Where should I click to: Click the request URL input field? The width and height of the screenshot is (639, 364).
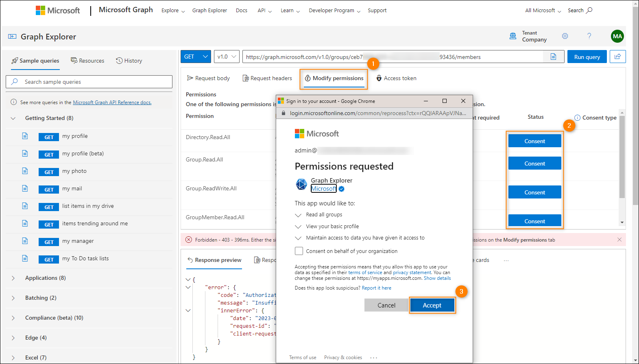point(393,57)
